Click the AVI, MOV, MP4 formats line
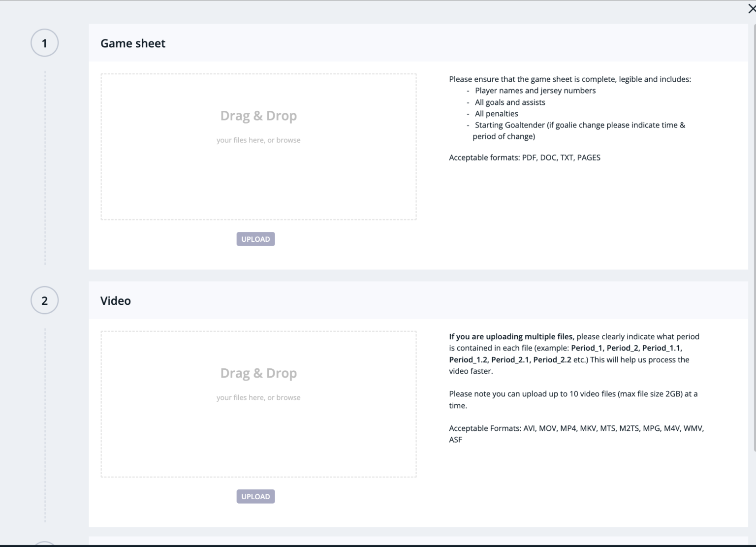 click(576, 428)
